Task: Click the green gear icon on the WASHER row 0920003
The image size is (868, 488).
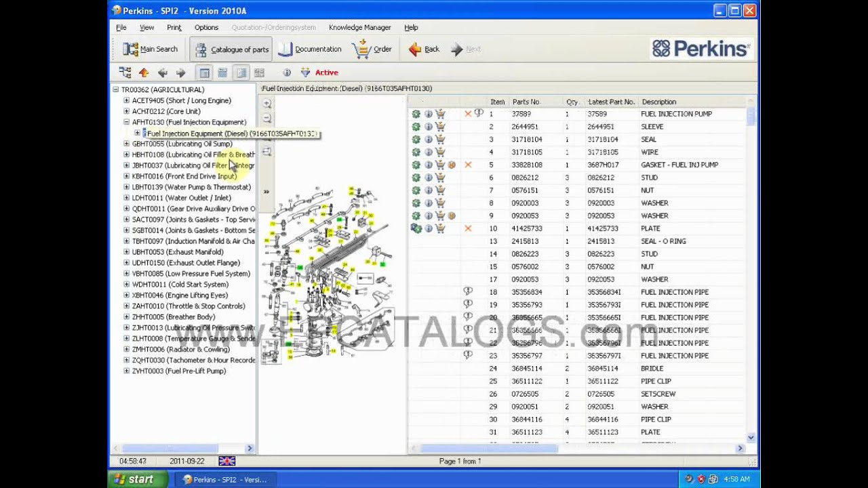Action: (416, 203)
